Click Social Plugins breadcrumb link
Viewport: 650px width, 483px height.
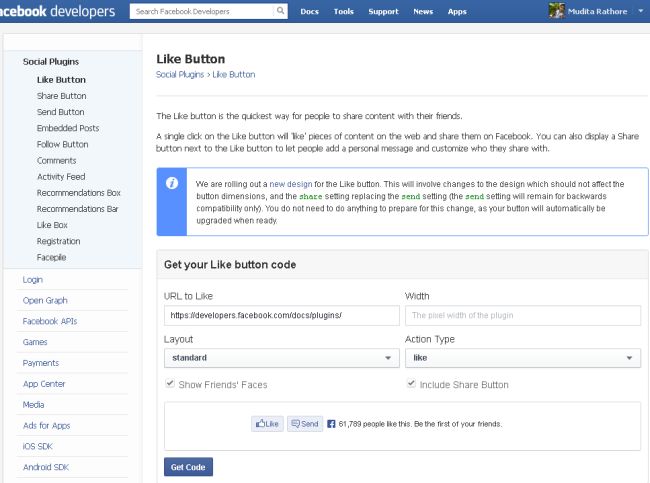click(180, 75)
